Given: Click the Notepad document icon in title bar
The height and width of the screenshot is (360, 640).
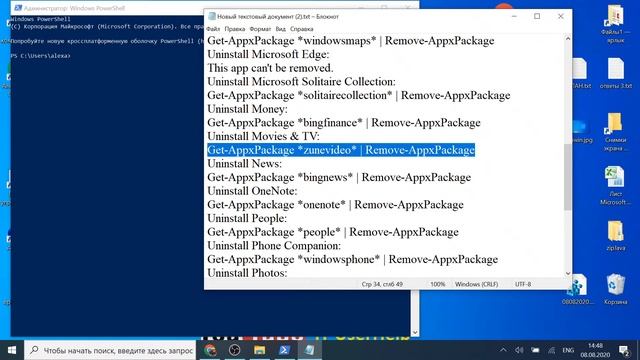Looking at the screenshot, I should 211,16.
